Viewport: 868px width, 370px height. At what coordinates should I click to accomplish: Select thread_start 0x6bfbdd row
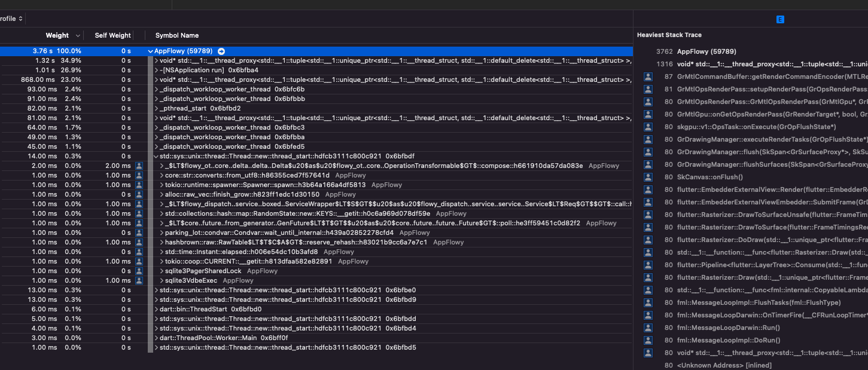(316, 319)
